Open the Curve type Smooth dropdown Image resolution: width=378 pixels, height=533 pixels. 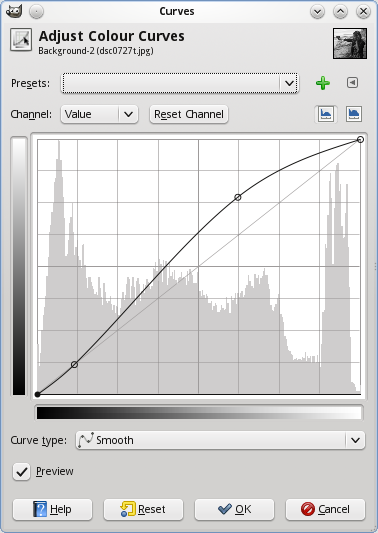tap(220, 440)
